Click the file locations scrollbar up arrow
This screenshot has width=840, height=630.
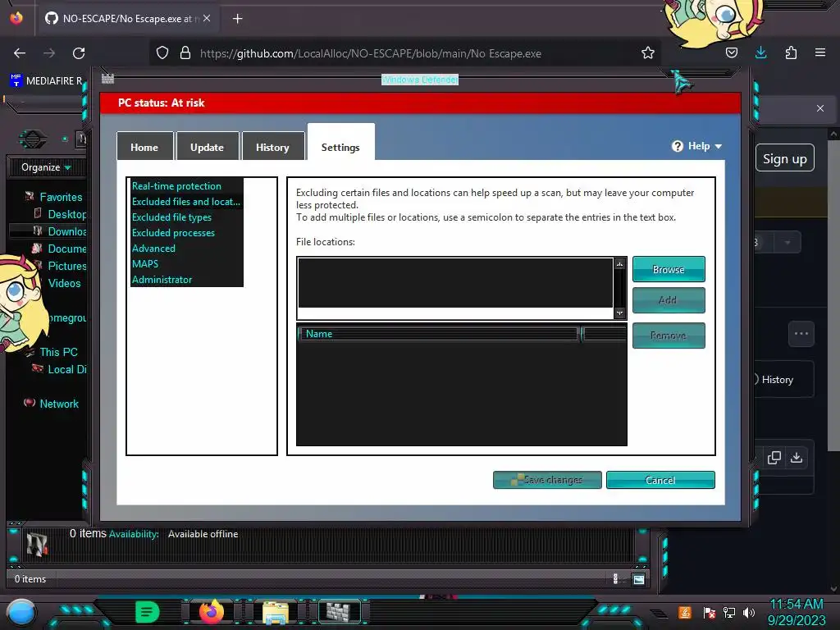620,263
